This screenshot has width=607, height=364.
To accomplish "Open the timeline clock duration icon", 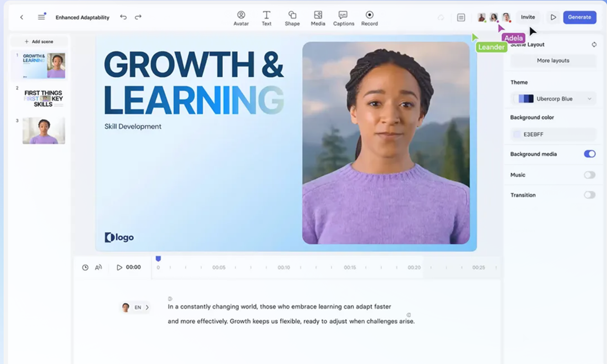I will pos(85,267).
